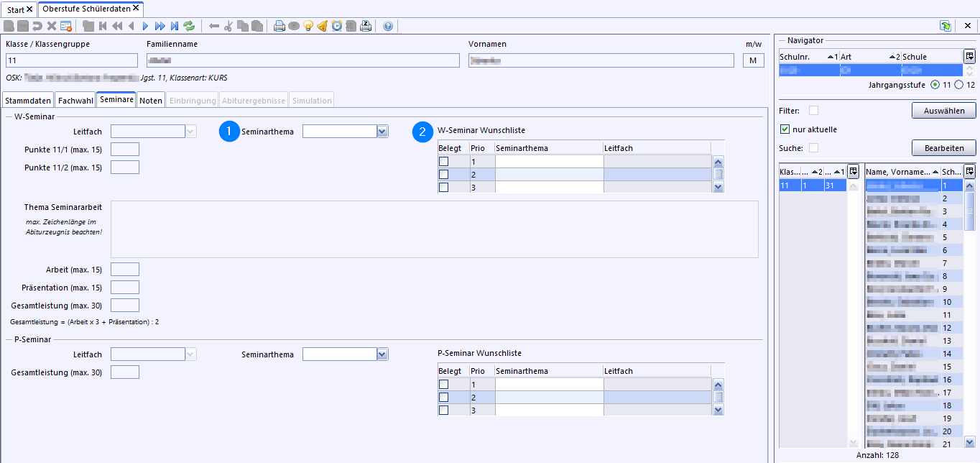Tick Belegt for P-Seminar priority 2
The image size is (980, 463).
[x=443, y=397]
